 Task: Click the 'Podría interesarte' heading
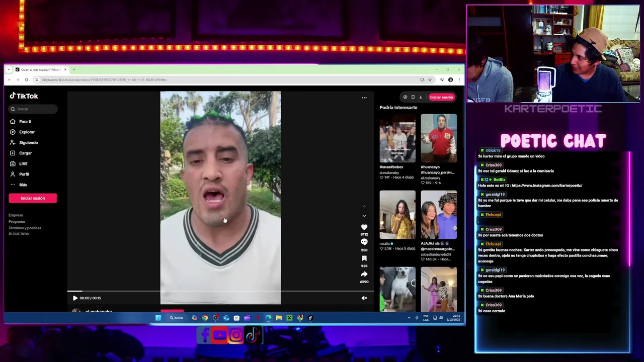tap(398, 108)
